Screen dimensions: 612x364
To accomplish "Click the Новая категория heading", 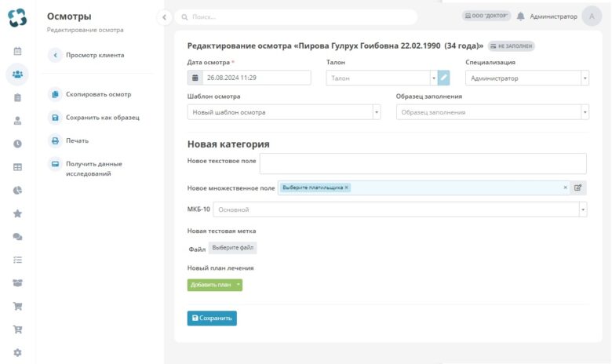I will coord(228,144).
